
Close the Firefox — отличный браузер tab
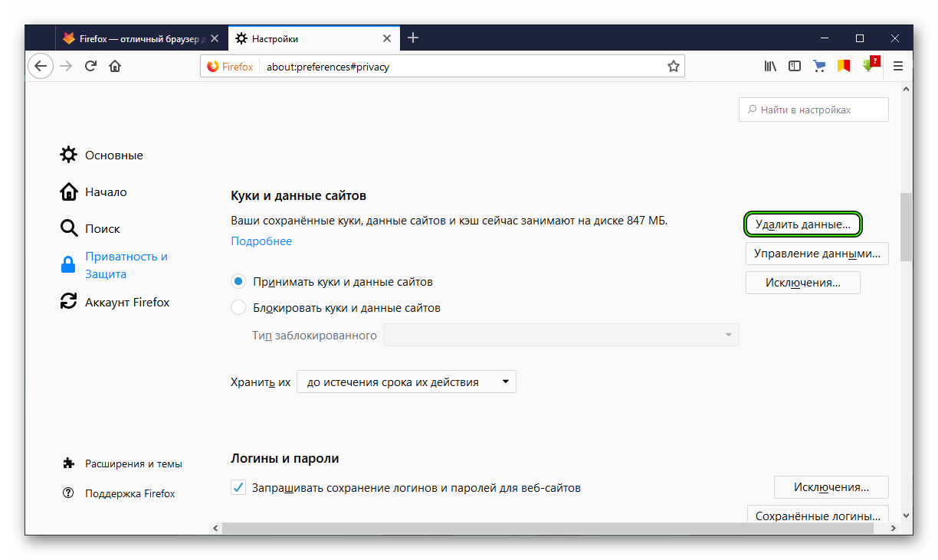click(x=215, y=38)
